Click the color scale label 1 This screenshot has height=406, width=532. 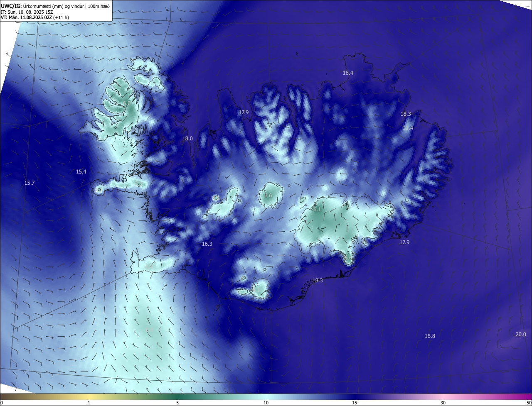(x=89, y=403)
